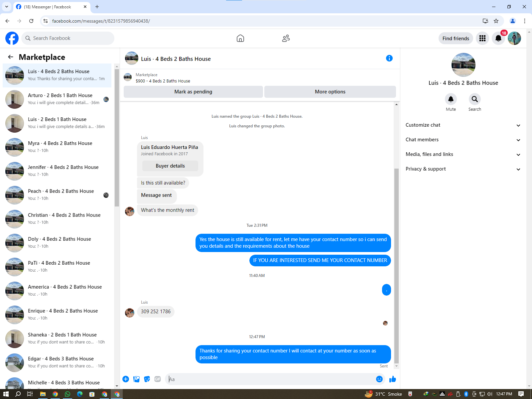The width and height of the screenshot is (532, 399).
Task: Open Chrome's three-dot menu
Action: (x=525, y=21)
